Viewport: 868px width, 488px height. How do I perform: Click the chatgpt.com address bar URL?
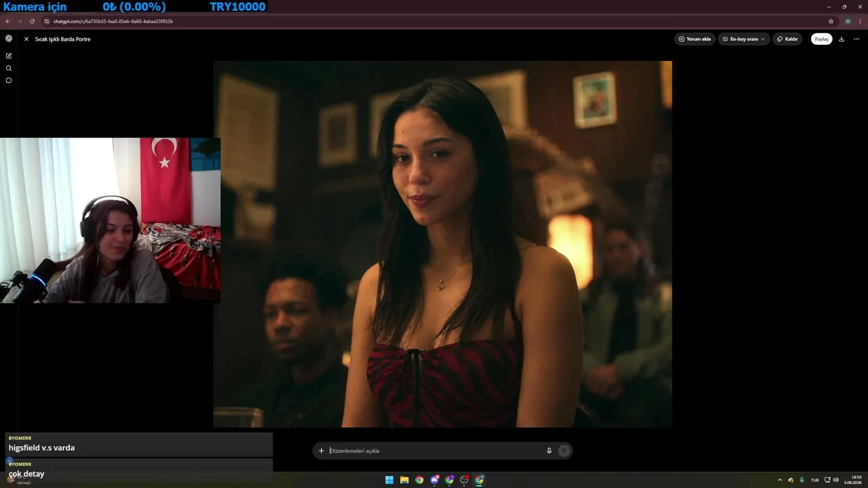click(113, 21)
